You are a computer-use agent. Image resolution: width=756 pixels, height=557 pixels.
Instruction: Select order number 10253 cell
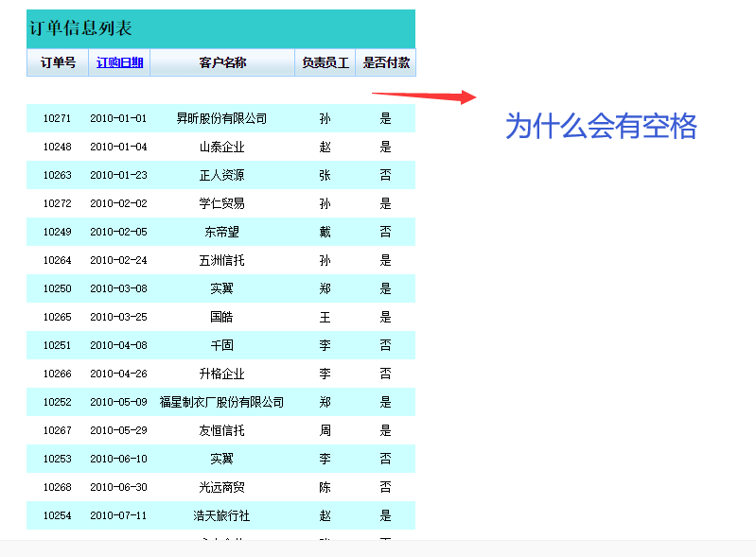(x=57, y=460)
